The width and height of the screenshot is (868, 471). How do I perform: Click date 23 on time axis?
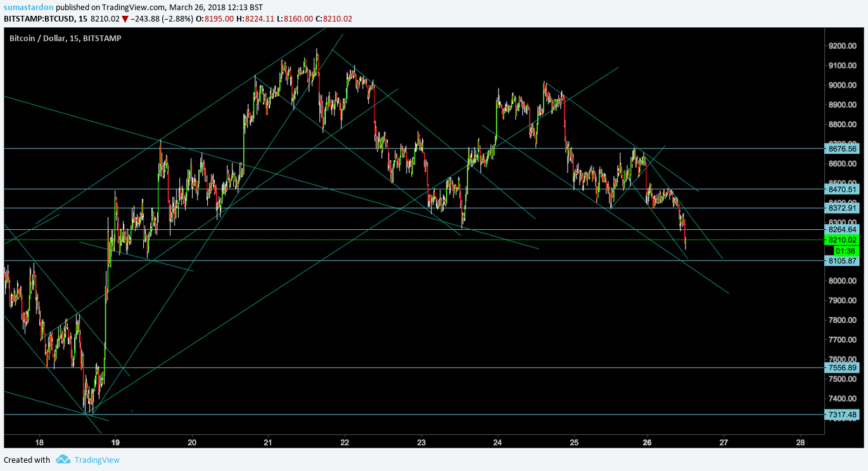(421, 442)
